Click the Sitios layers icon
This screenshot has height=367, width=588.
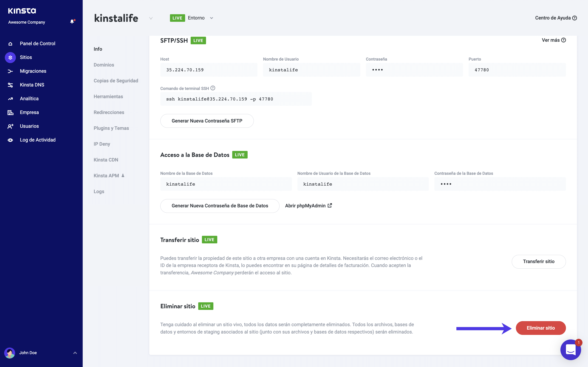tap(10, 58)
